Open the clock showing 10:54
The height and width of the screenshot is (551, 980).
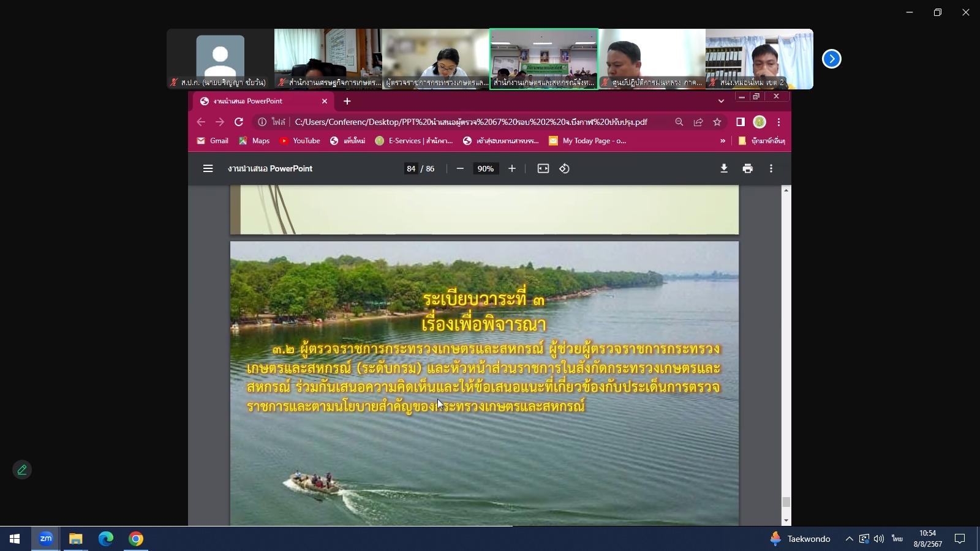coord(928,539)
